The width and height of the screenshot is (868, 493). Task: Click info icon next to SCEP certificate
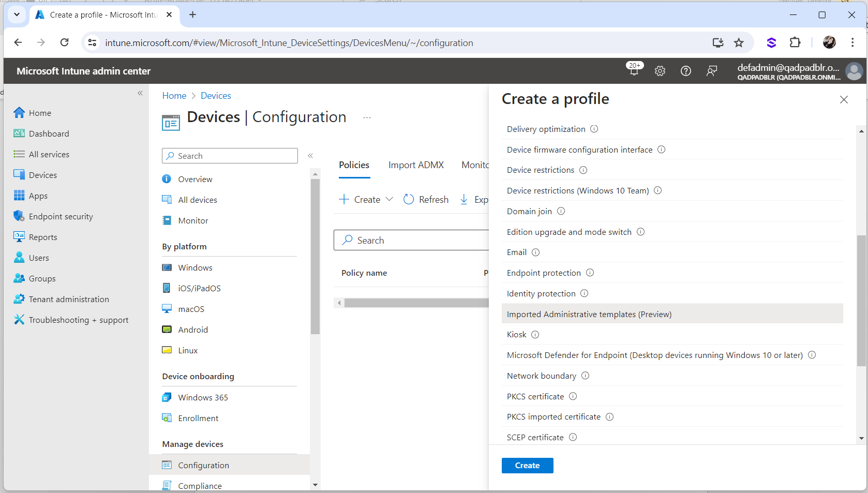[573, 437]
